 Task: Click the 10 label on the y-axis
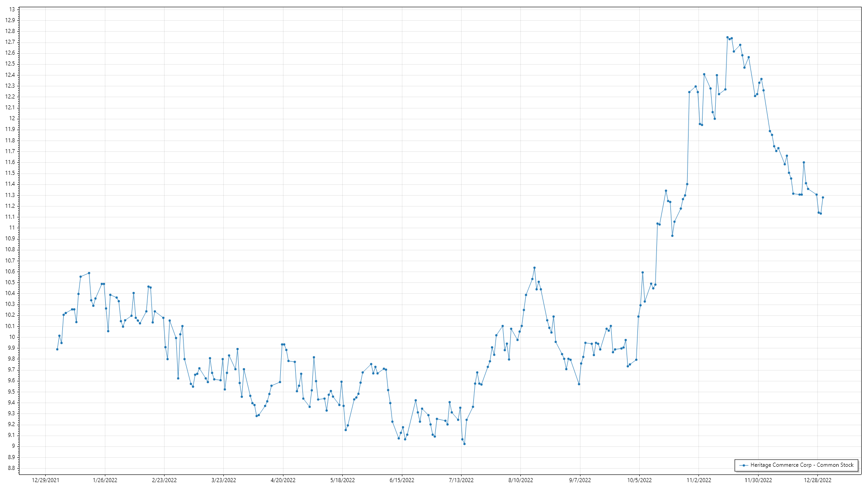[x=12, y=337]
